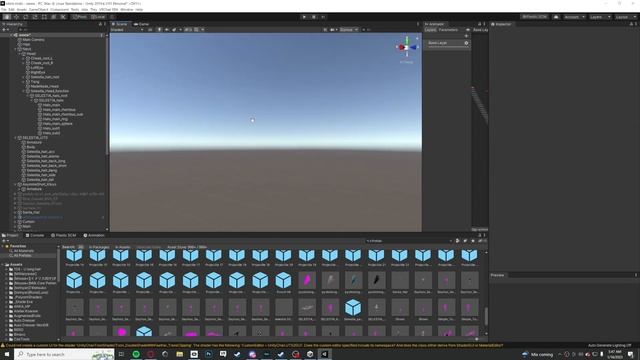Select RightEye object in Hierarchy
This screenshot has height=360, width=640.
point(38,72)
